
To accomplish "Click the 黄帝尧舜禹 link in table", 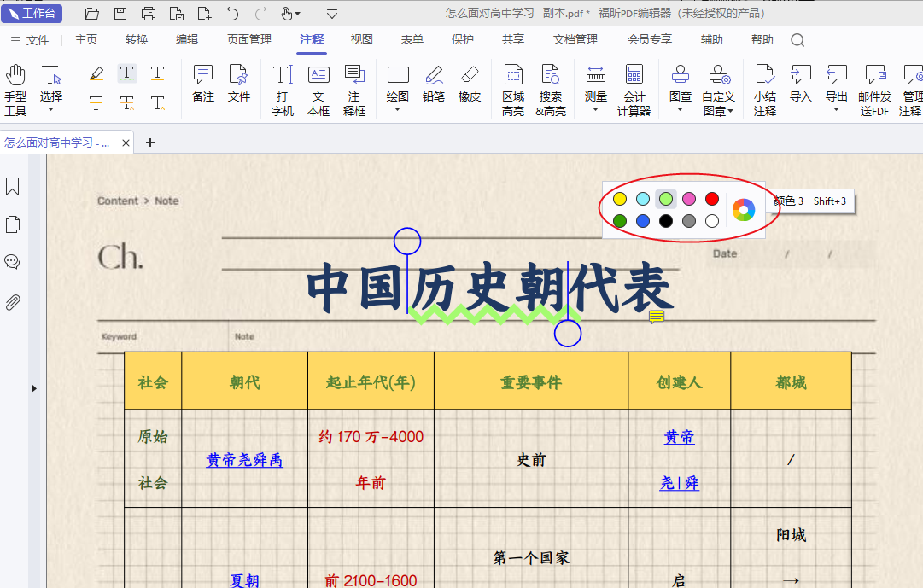I will 244,460.
